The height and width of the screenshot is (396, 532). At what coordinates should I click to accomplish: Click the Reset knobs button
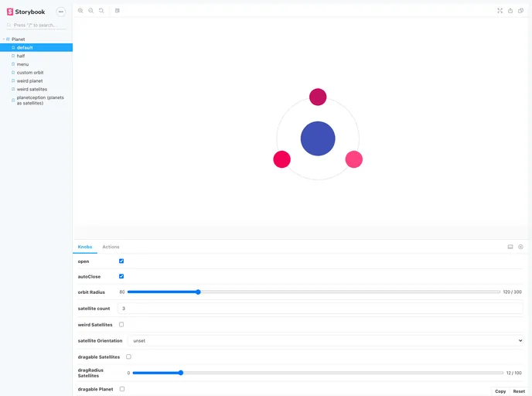519,391
